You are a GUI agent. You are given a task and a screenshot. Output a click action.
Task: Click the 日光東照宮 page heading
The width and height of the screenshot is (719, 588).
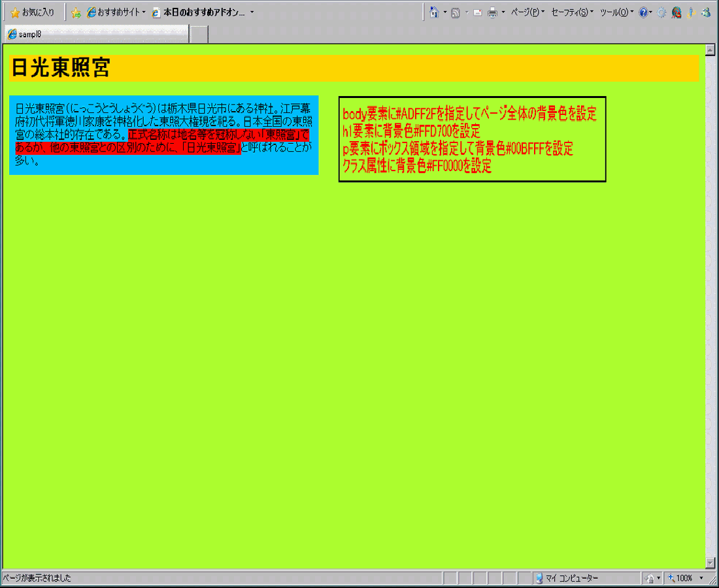(x=61, y=69)
